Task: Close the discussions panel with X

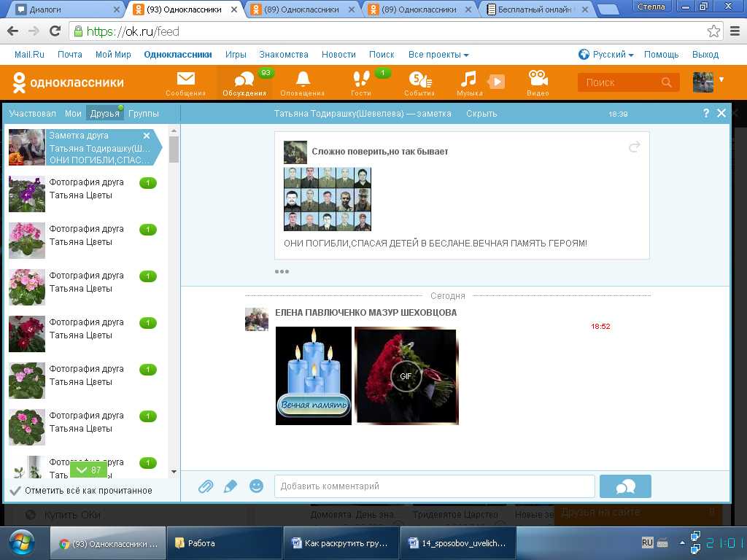Action: coord(721,113)
